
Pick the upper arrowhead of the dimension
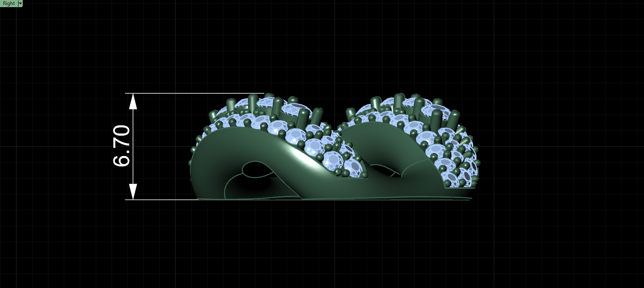[133, 102]
